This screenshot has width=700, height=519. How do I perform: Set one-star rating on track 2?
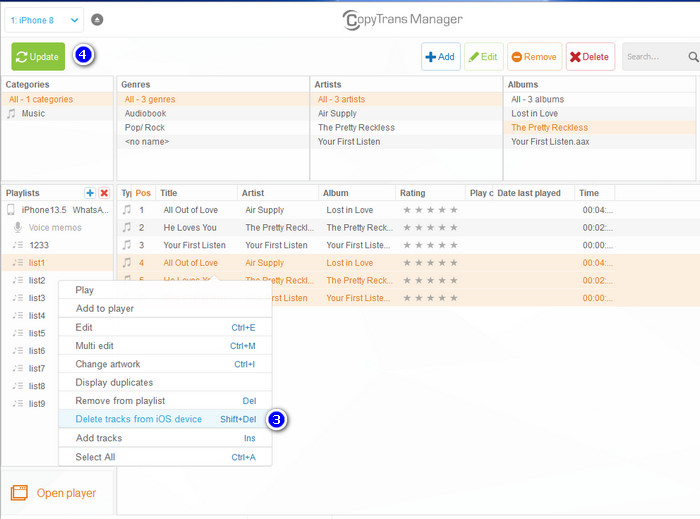407,228
